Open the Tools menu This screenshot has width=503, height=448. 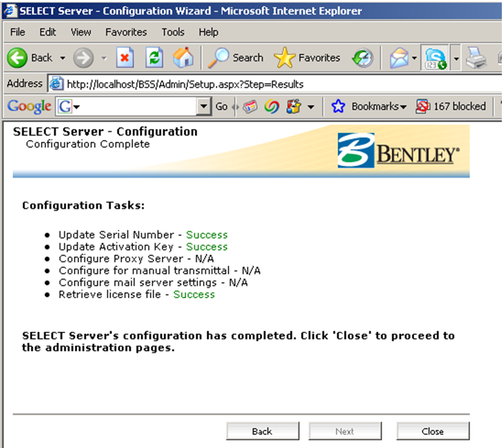coord(173,32)
